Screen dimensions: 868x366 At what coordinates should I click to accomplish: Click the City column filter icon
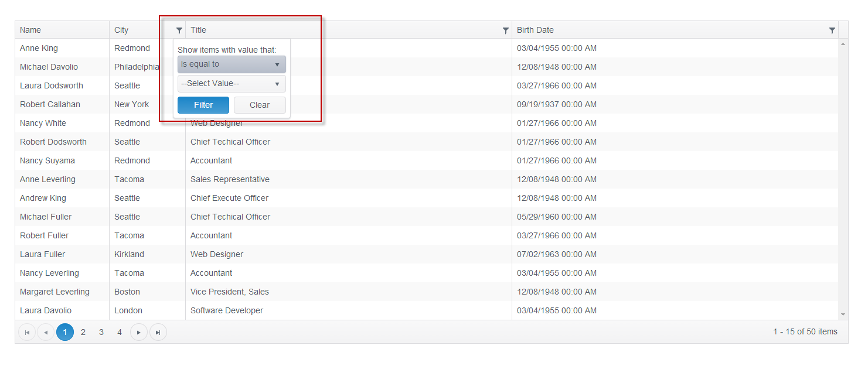(179, 30)
